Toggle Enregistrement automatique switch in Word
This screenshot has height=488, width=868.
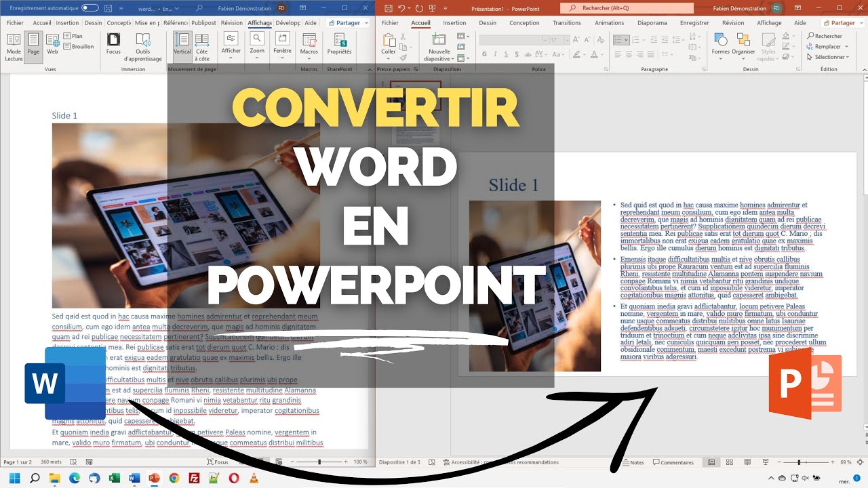pos(90,8)
